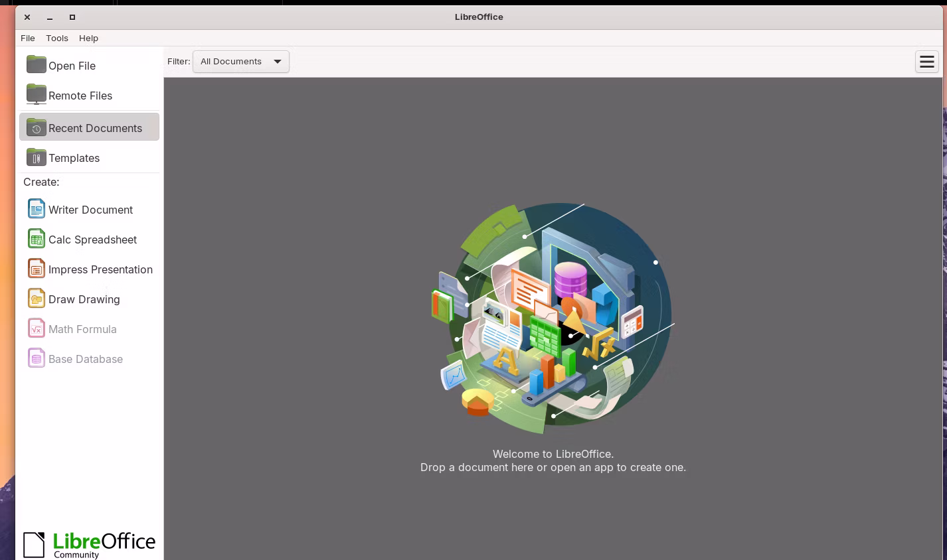The width and height of the screenshot is (947, 560).
Task: Open the All Documents filter dropdown
Action: (x=240, y=62)
